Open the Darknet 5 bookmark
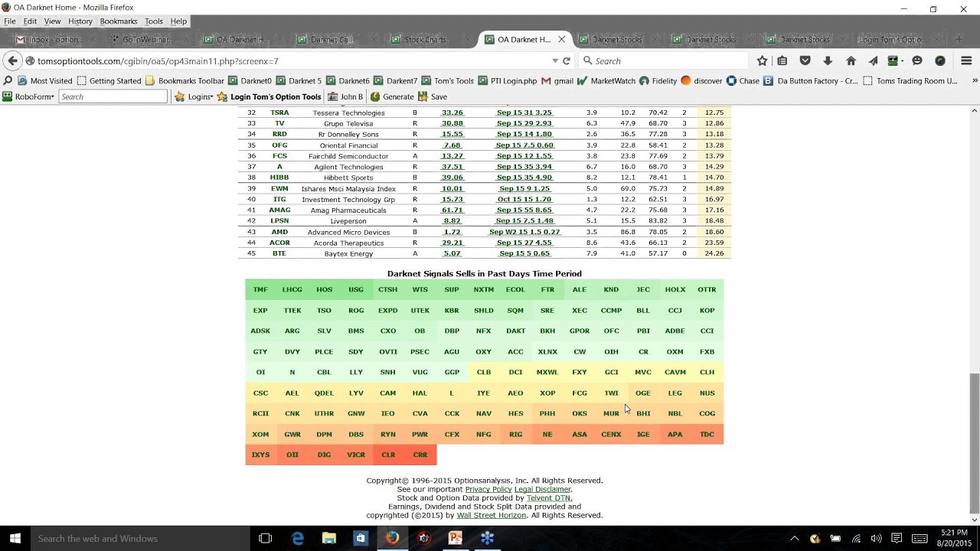 coord(299,80)
